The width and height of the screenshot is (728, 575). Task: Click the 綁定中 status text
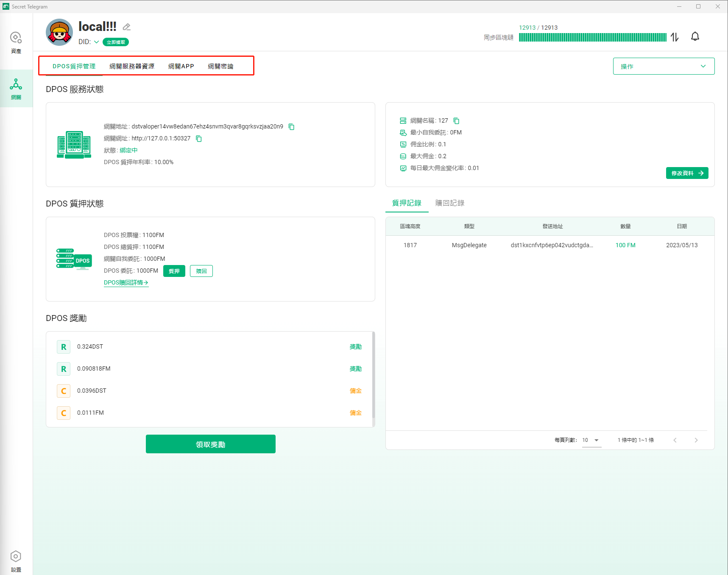pyautogui.click(x=128, y=151)
